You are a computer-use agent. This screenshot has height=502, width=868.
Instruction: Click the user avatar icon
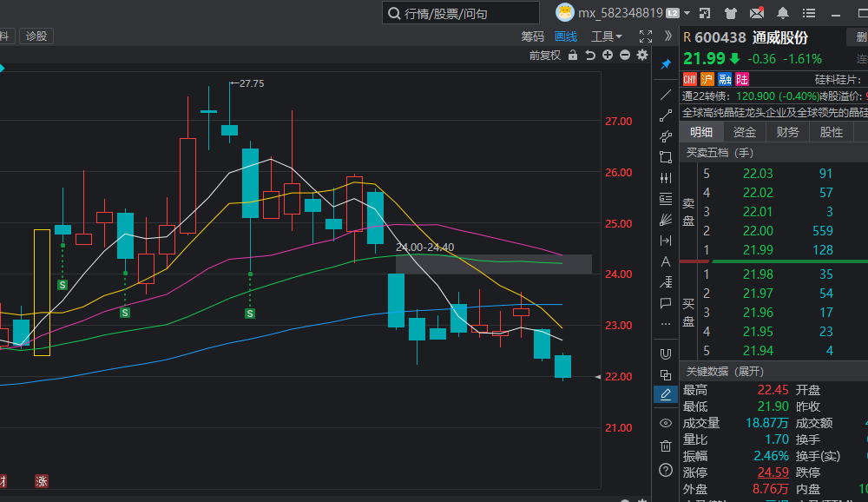click(565, 11)
